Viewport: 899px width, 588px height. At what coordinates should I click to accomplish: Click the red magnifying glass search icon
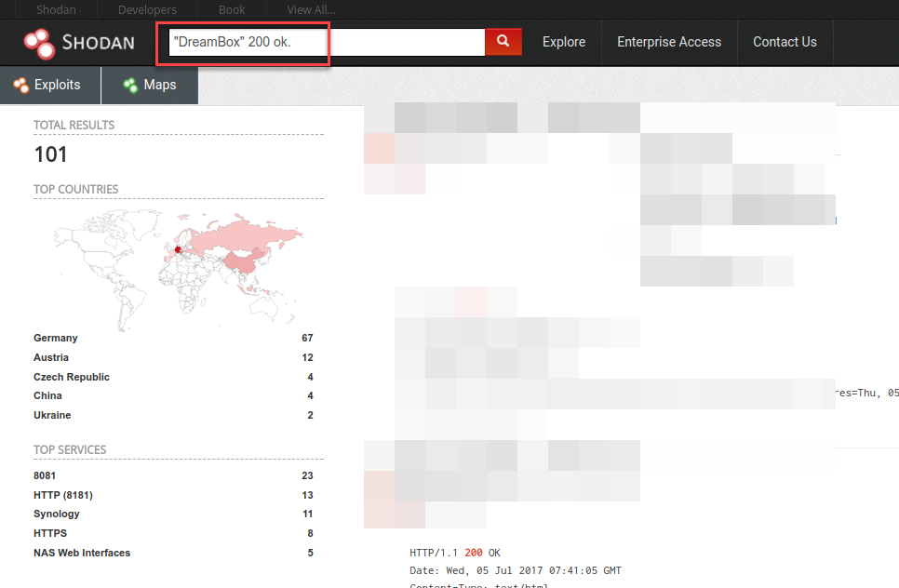click(503, 42)
